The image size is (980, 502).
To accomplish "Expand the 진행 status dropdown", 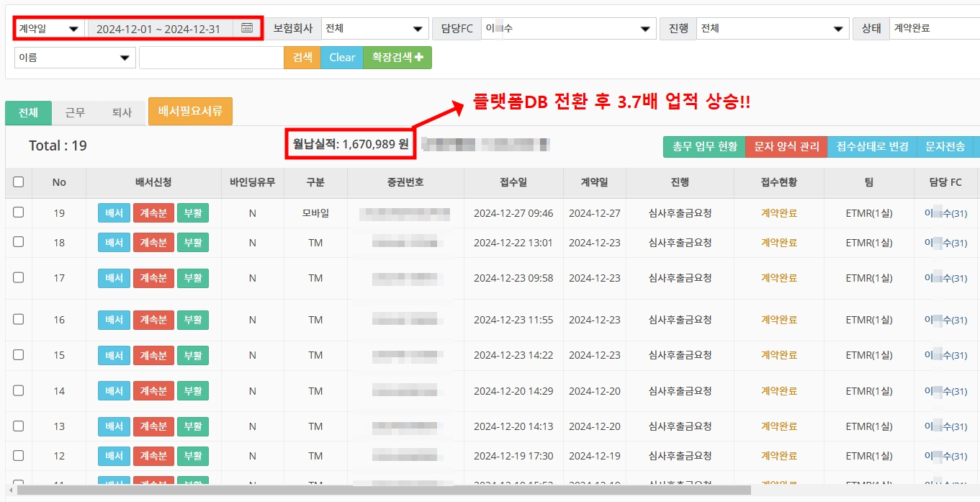I will [x=772, y=28].
